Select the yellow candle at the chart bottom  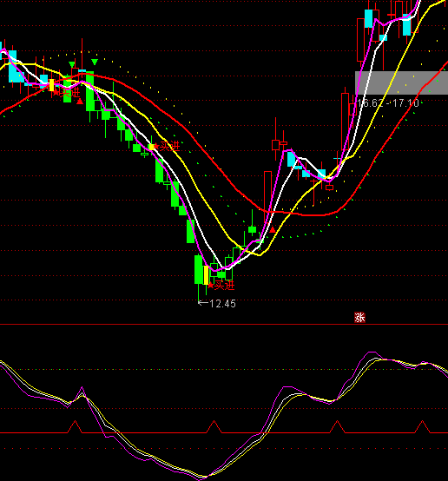206,275
